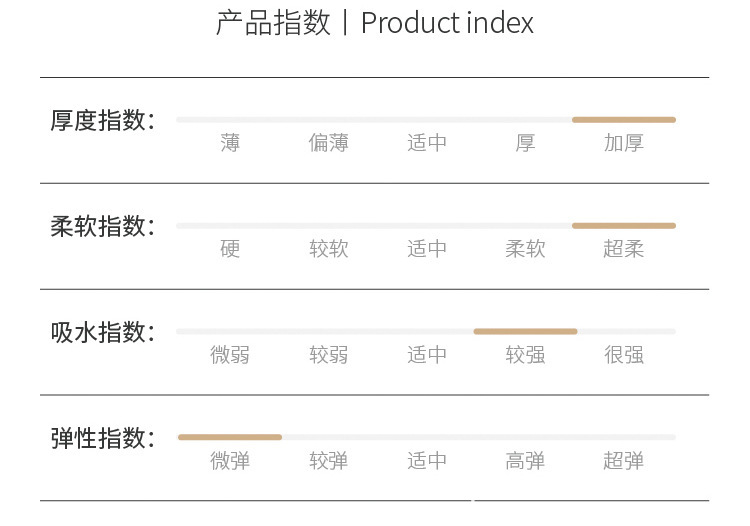Choose the 厚 thickness option
Viewport: 750px width, 526px height.
(x=526, y=143)
